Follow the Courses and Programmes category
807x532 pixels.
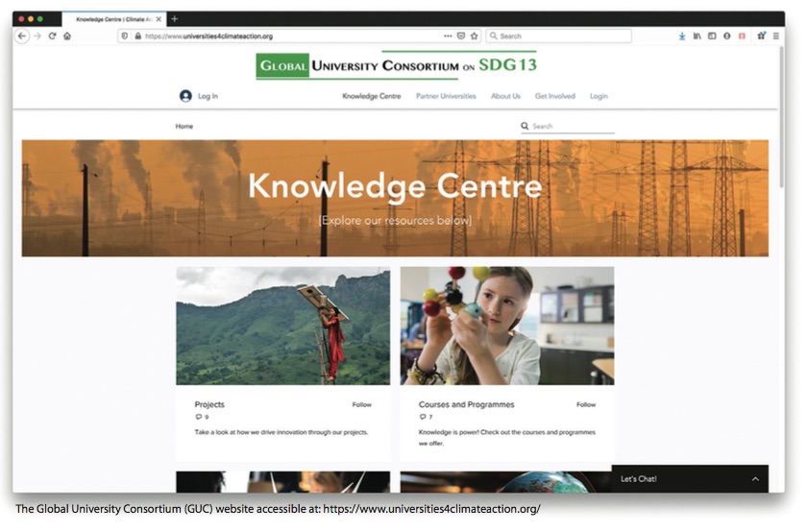(586, 405)
